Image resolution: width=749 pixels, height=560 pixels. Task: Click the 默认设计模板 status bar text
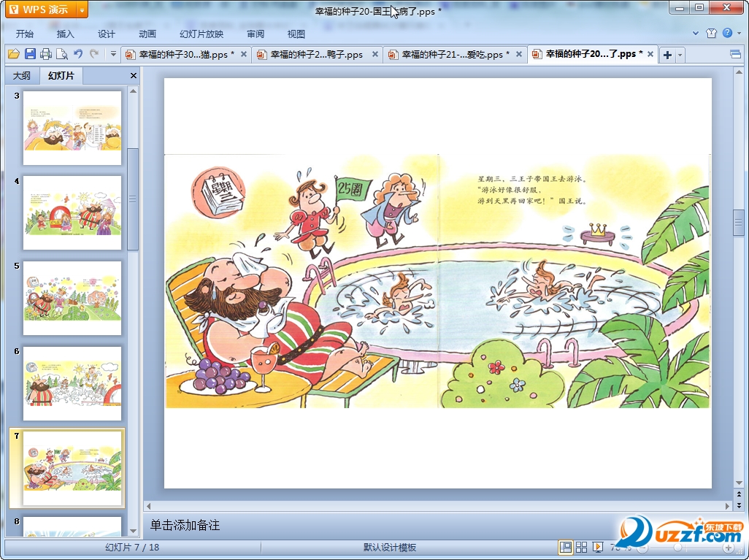[390, 547]
